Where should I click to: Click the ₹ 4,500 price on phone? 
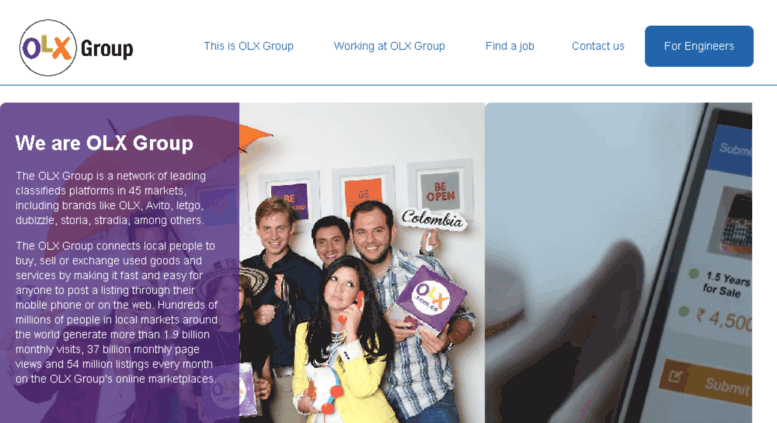[x=722, y=319]
